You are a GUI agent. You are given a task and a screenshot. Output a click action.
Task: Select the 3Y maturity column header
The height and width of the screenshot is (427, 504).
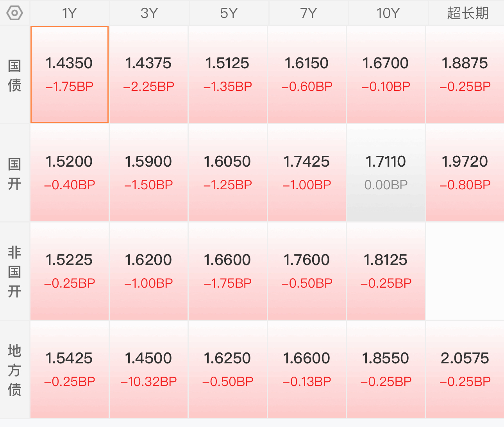pos(149,13)
